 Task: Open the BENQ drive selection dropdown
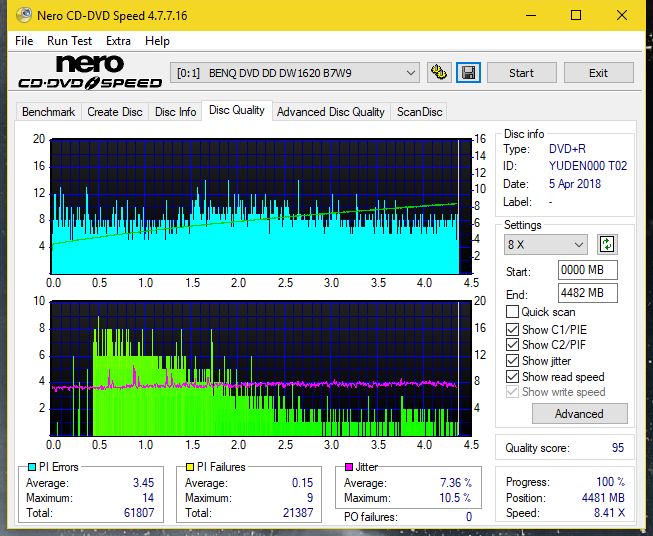[x=295, y=73]
